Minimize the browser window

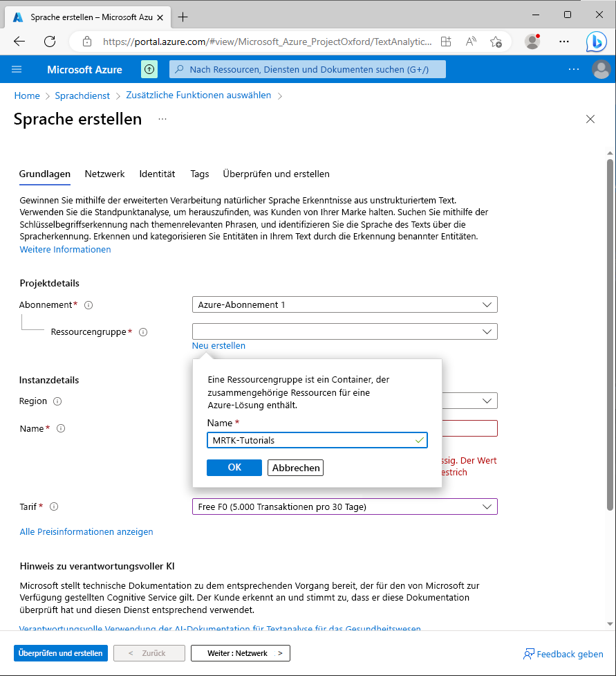pos(535,15)
